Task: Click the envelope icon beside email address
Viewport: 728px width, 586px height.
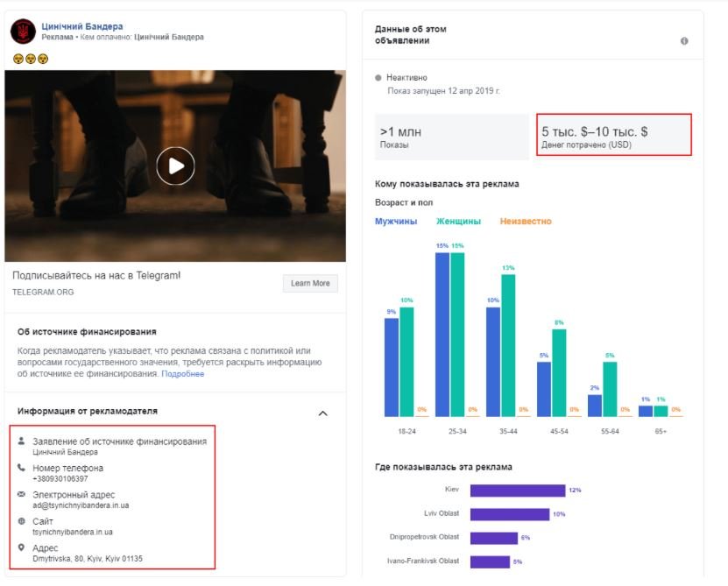Action: pos(22,495)
